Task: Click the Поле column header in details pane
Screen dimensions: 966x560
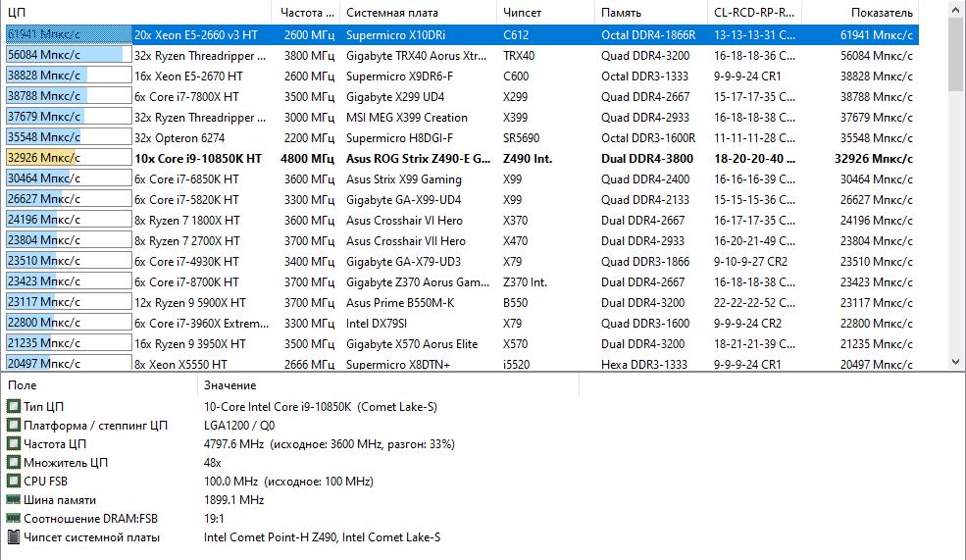Action: coord(99,385)
